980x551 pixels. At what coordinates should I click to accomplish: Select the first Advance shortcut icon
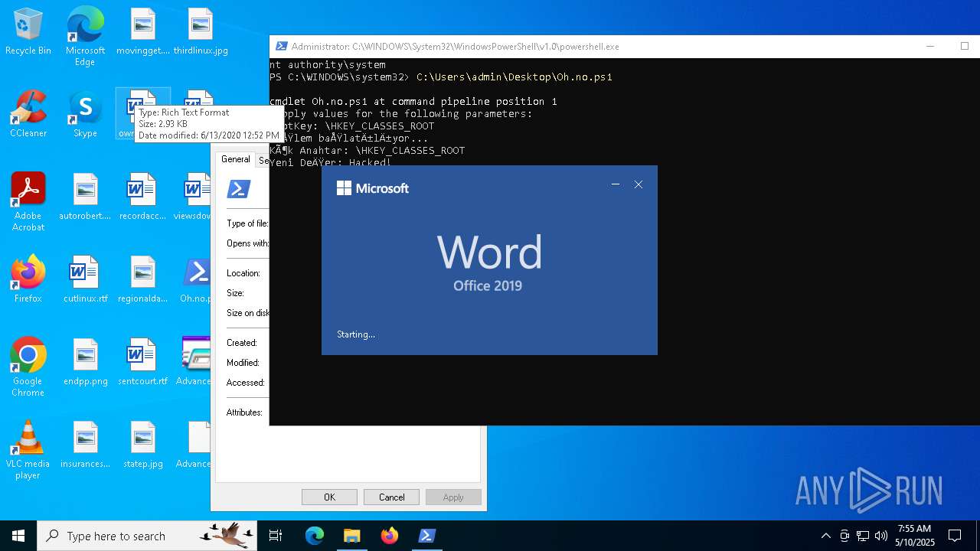196,363
